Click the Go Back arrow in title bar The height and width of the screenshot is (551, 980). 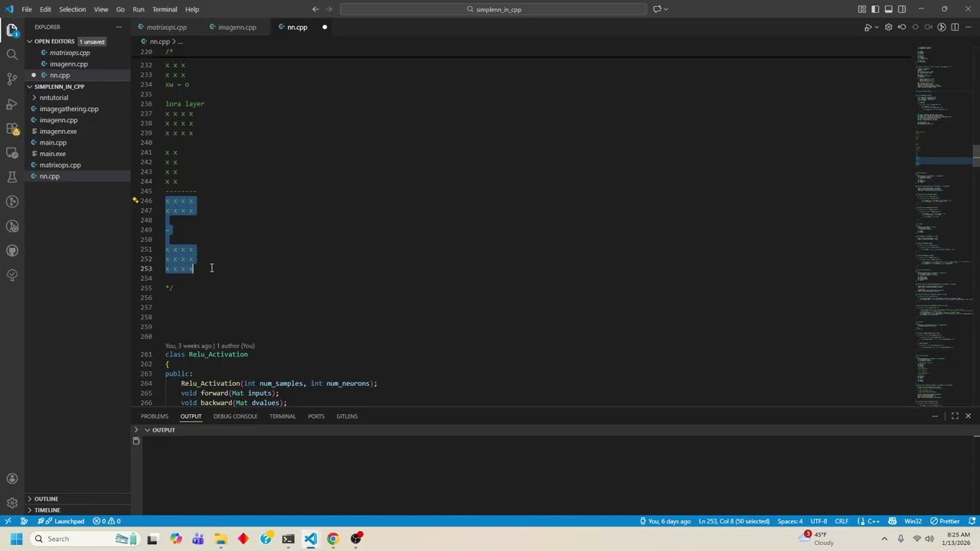tap(315, 9)
